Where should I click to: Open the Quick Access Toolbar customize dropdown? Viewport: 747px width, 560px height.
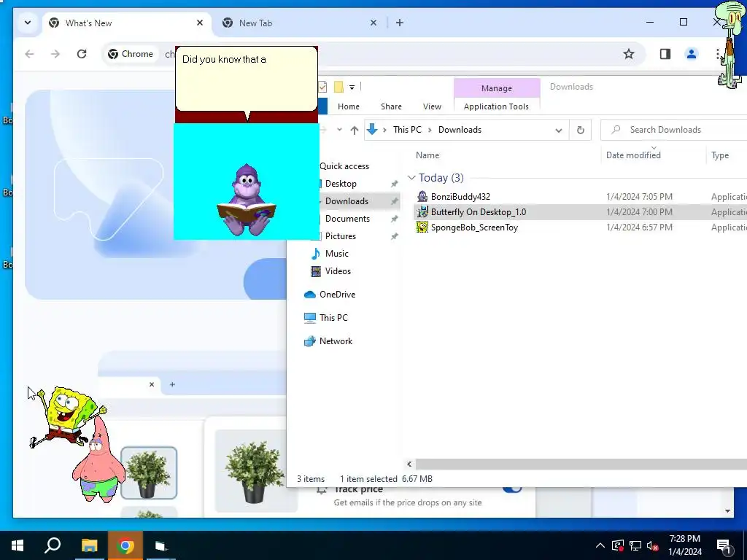[352, 87]
